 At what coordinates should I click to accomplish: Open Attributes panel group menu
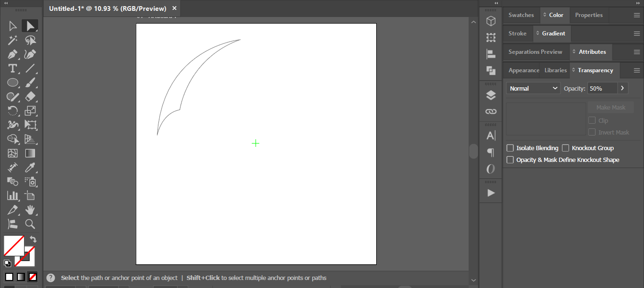pos(637,52)
